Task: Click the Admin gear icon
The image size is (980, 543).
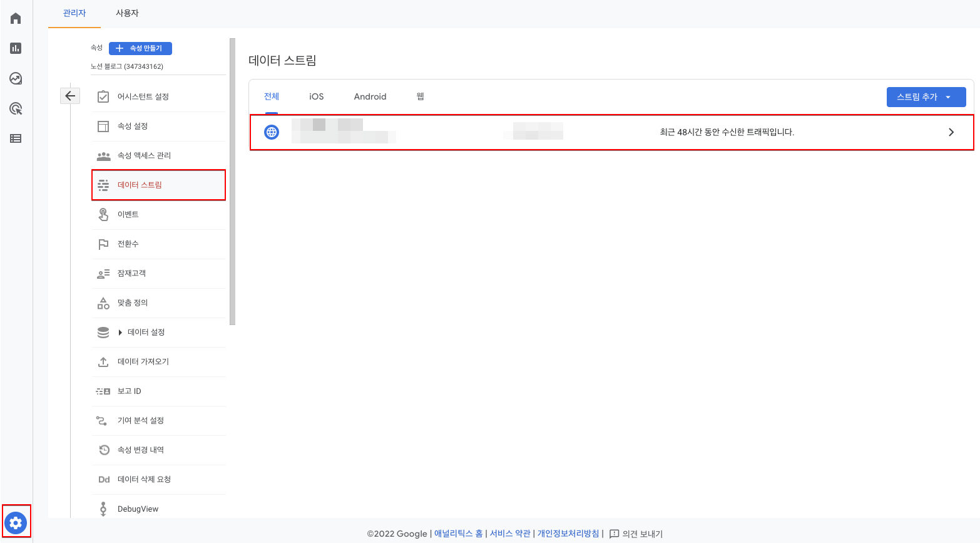Action: [16, 522]
